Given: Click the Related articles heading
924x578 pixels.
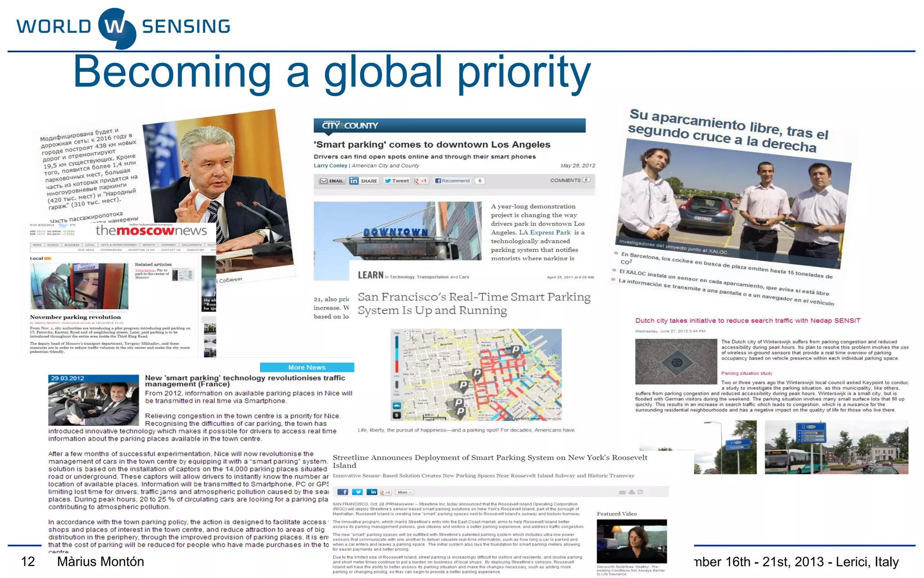Looking at the screenshot, I should 153,265.
